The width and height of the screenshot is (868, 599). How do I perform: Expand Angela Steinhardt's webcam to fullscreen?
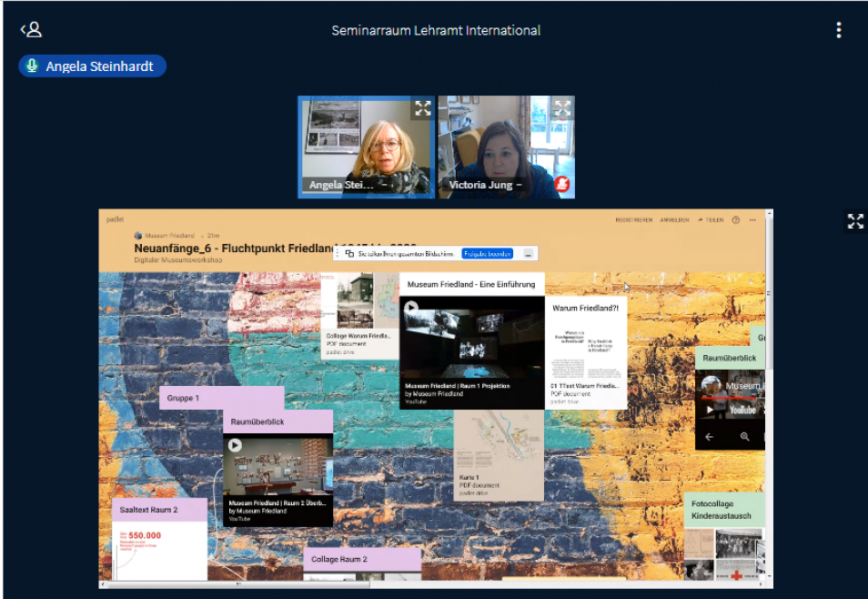pyautogui.click(x=423, y=108)
